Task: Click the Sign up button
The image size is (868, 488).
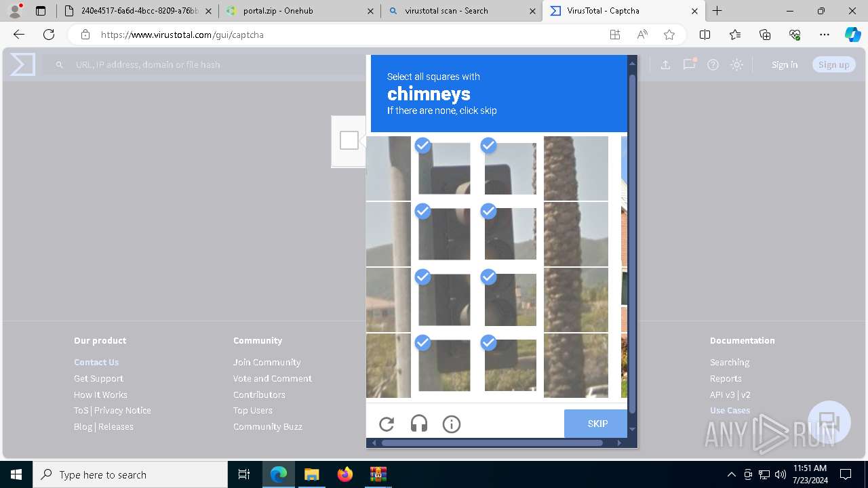Action: (x=833, y=64)
